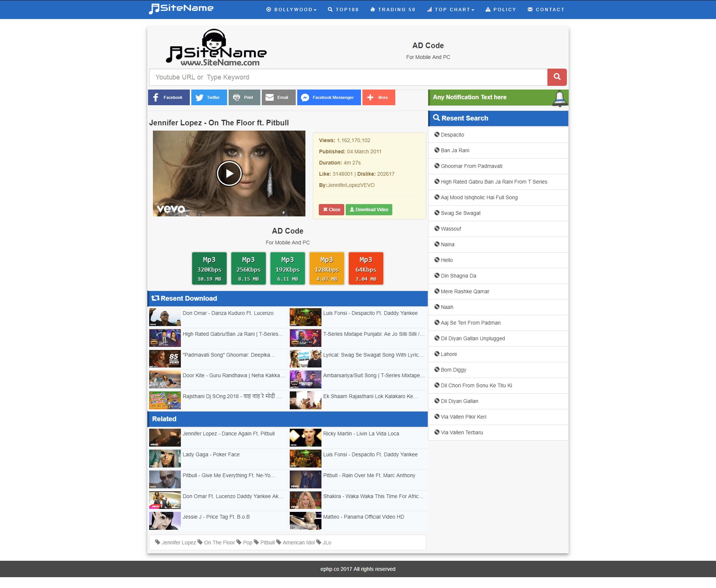Share via Facebook icon button
The image size is (716, 588).
169,97
